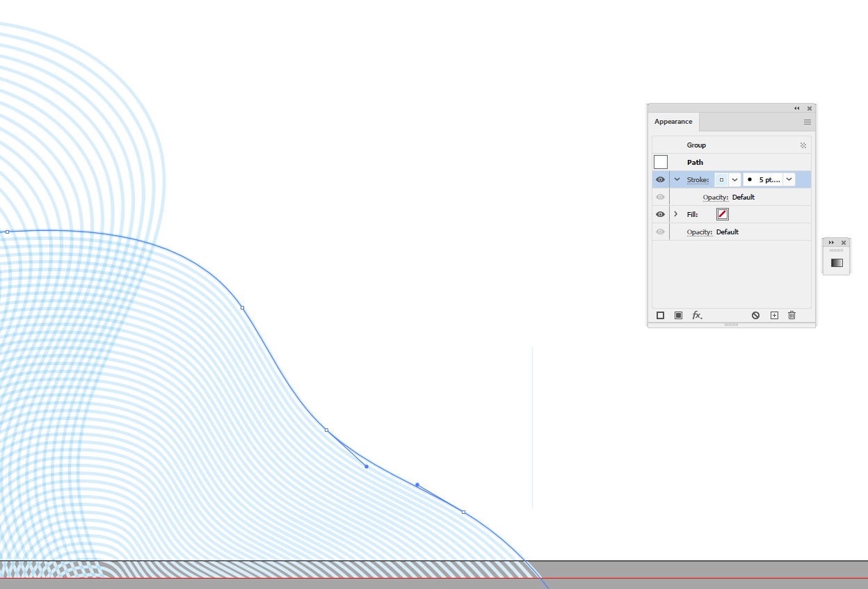868x589 pixels.
Task: Click the target indicator on the Group row
Action: 804,145
